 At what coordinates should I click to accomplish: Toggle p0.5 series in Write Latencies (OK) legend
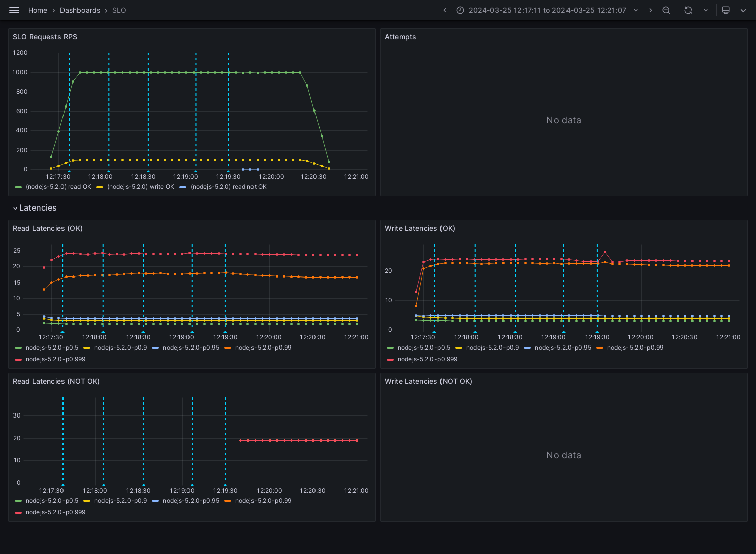(424, 348)
